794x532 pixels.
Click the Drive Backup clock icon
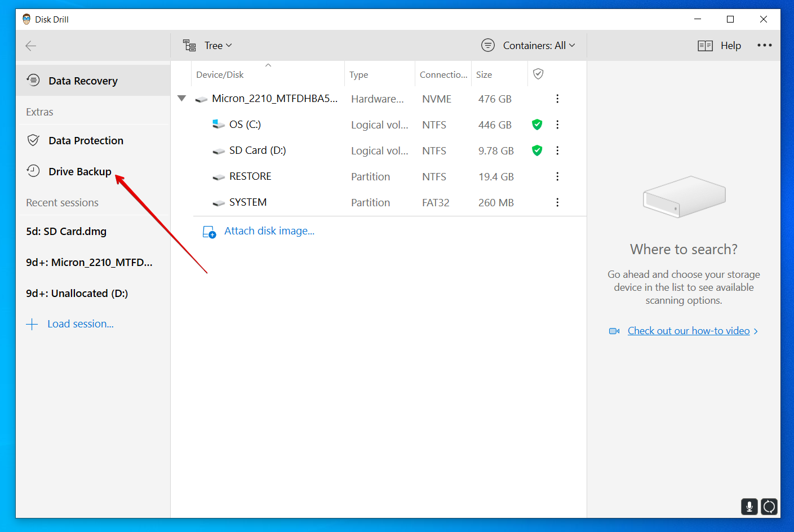tap(33, 171)
